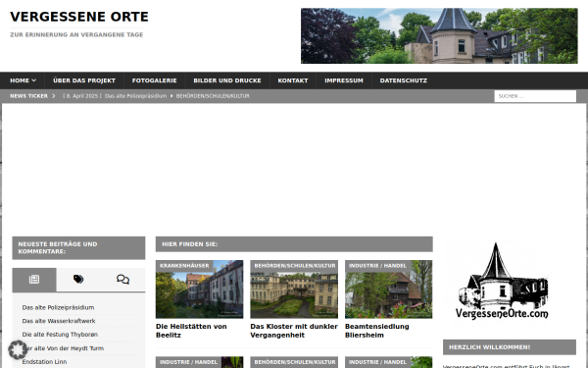This screenshot has width=588, height=368.
Task: Open the Impressum page
Action: 344,80
